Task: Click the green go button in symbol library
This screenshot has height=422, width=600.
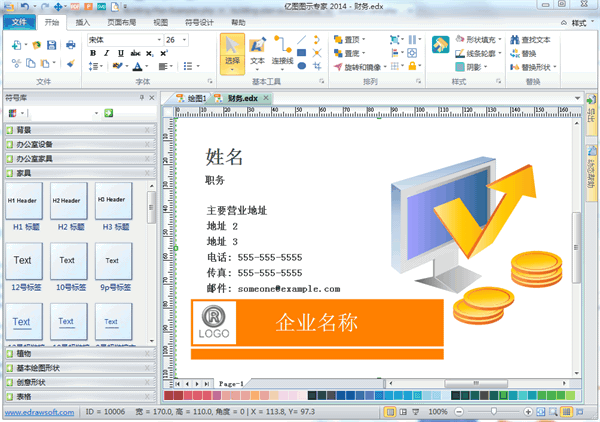Action: (x=109, y=113)
